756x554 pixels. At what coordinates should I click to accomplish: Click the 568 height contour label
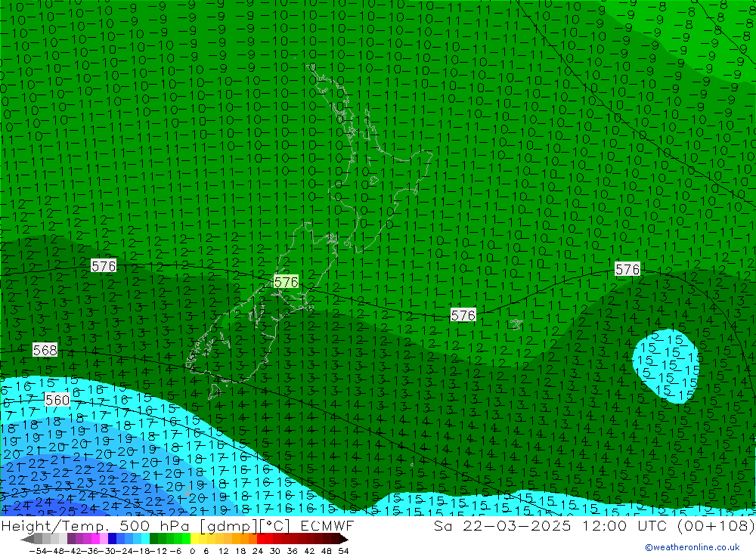point(45,350)
